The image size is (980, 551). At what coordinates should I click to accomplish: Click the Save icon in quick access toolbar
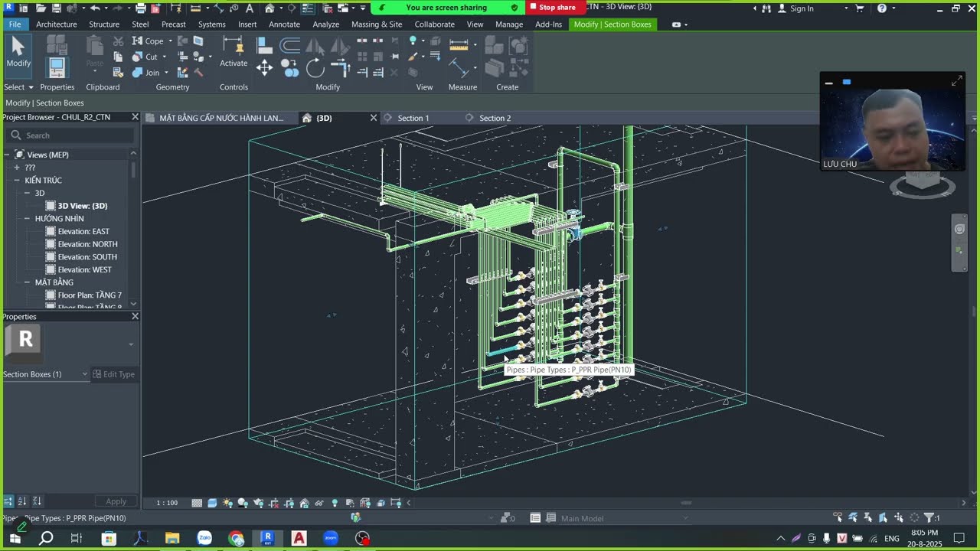tap(55, 8)
